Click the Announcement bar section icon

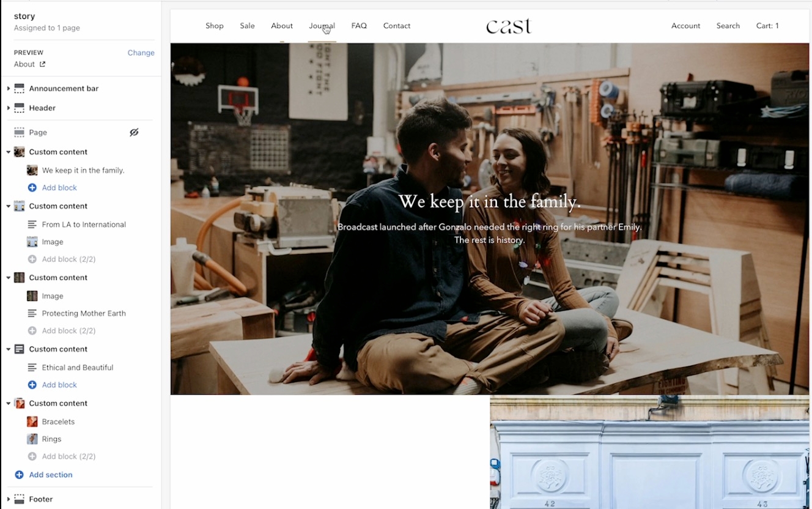coord(19,89)
